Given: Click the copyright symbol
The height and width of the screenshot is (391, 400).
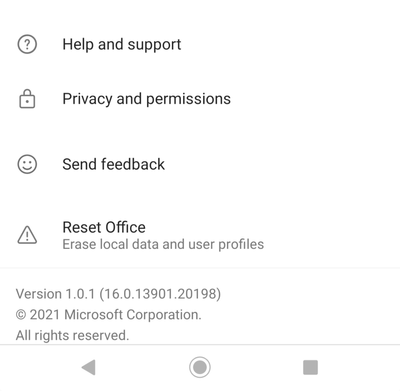Looking at the screenshot, I should 21,315.
